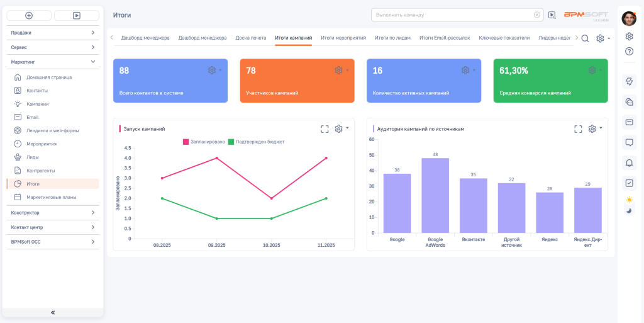Click the Яндекс bar valued 26
The image size is (644, 323).
click(x=550, y=213)
